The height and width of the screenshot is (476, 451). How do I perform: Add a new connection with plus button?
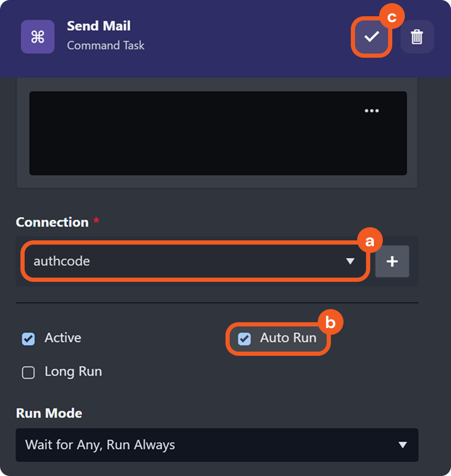[392, 261]
